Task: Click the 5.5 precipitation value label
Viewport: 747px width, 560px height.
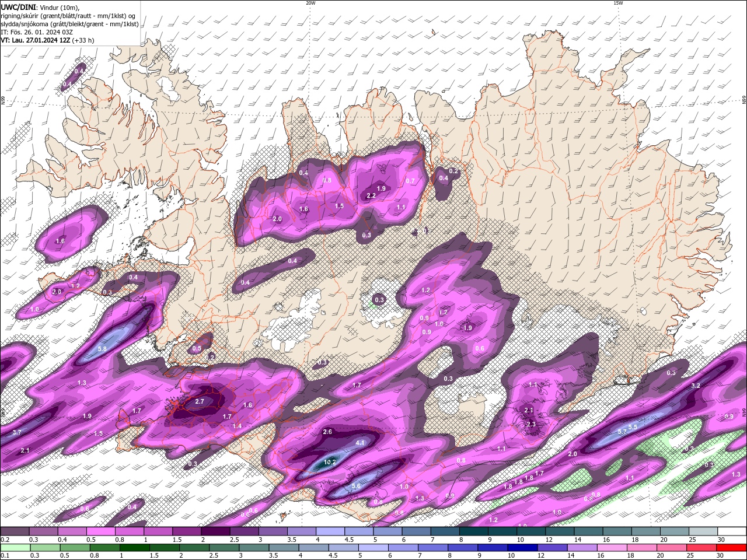Action: (x=633, y=427)
